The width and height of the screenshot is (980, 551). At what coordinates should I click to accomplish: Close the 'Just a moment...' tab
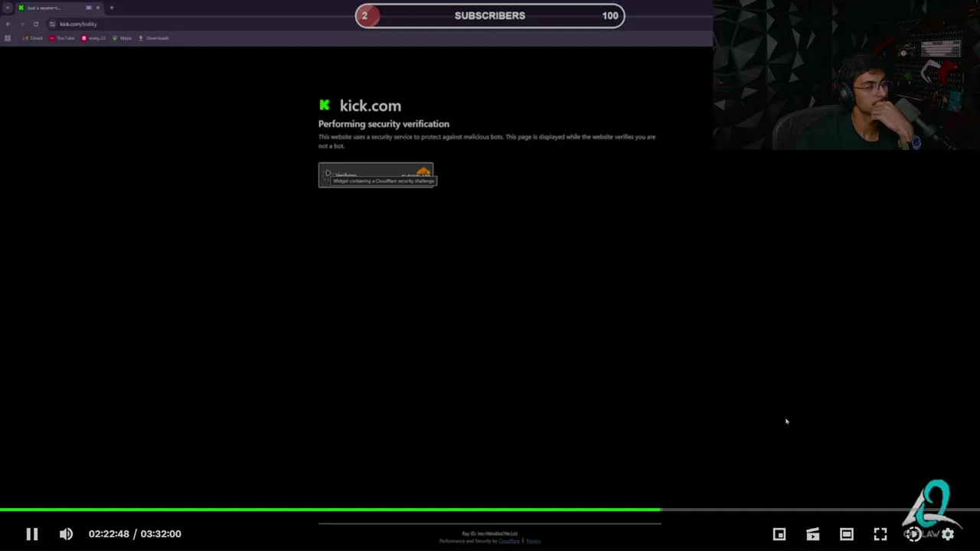tap(98, 8)
